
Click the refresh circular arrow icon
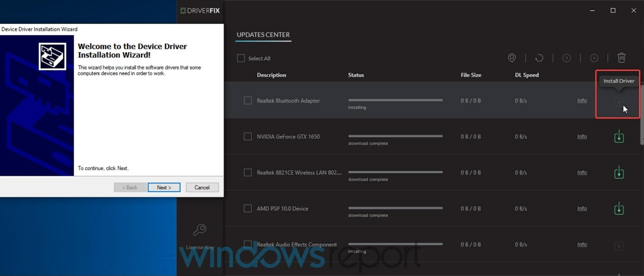point(539,58)
